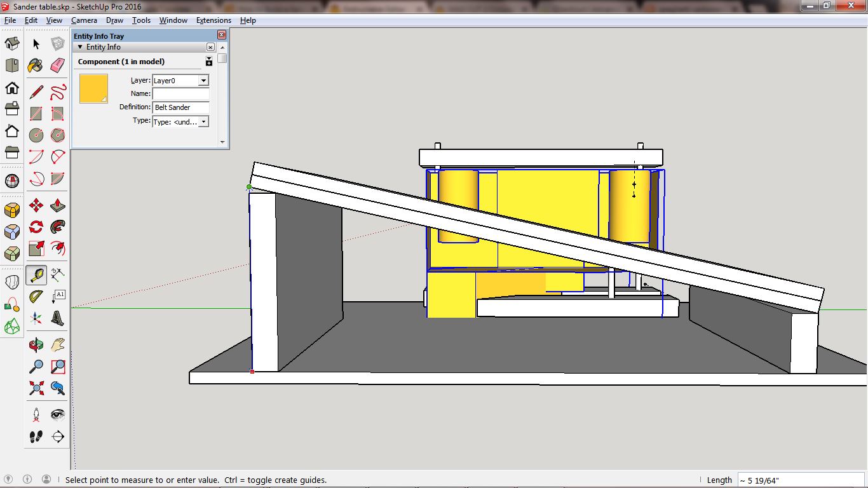Activate the 3 Point Arc tool
Image resolution: width=868 pixels, height=488 pixels.
36,179
